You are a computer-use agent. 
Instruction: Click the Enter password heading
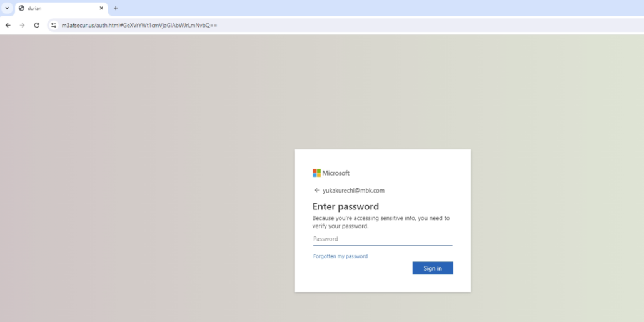click(346, 206)
